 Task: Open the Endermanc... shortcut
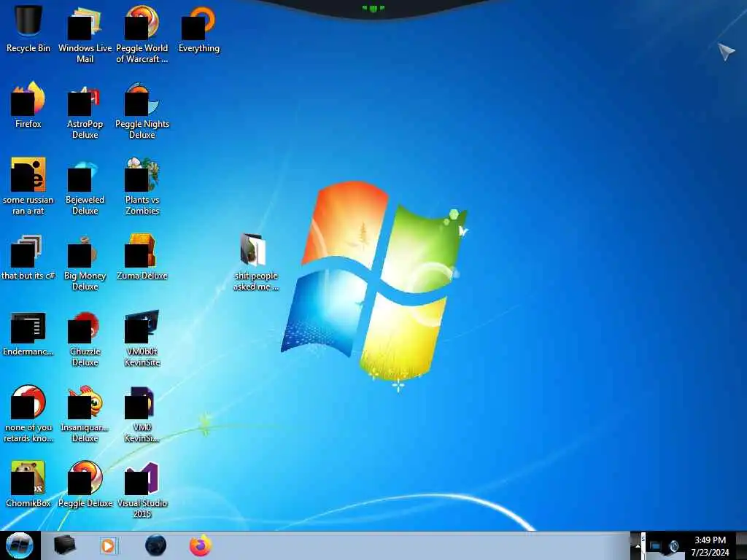click(x=28, y=332)
